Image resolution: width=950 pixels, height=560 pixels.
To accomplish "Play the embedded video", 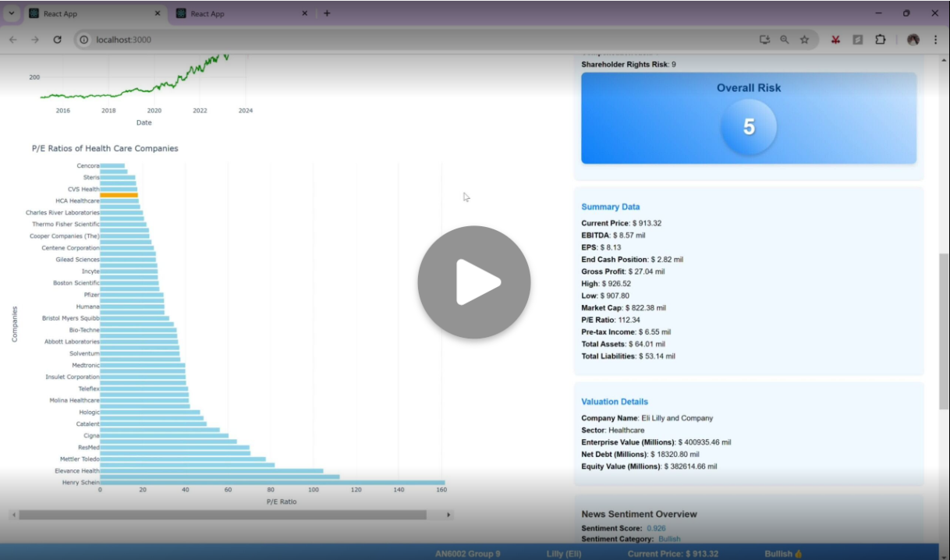I will pyautogui.click(x=473, y=282).
